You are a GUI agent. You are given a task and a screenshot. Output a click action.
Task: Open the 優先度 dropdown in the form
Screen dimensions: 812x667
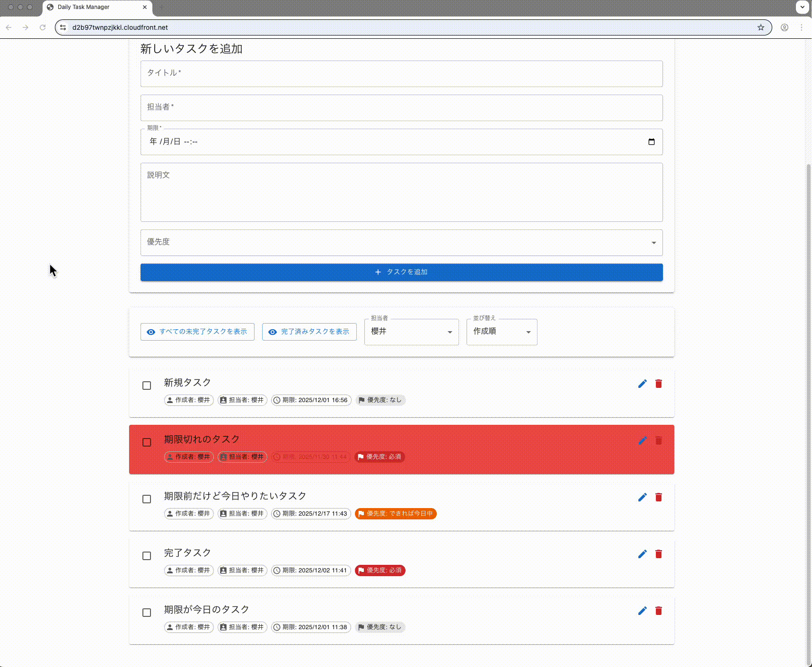click(x=401, y=243)
